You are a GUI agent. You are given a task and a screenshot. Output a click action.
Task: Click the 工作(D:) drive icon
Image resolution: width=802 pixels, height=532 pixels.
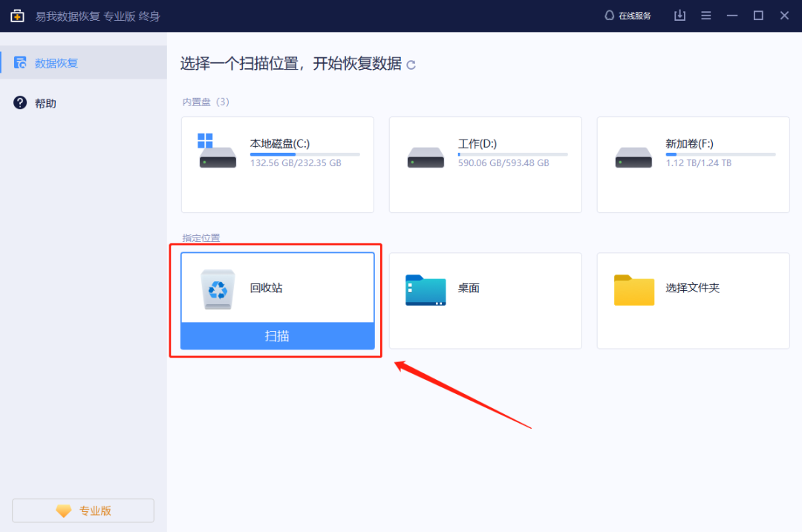coord(426,157)
